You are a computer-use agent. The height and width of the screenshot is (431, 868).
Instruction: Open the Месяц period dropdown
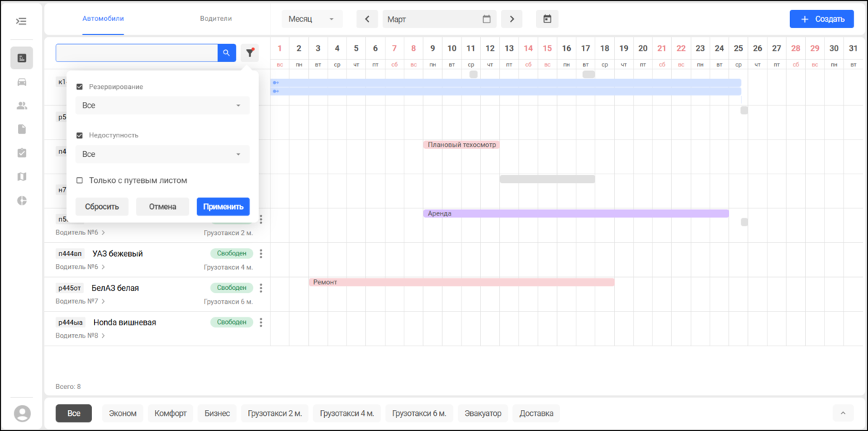312,19
